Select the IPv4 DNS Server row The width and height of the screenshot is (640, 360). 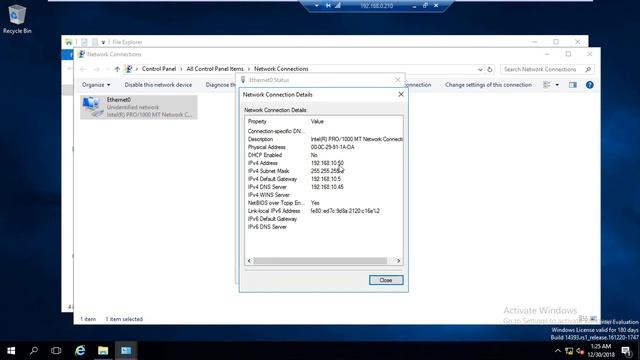pyautogui.click(x=324, y=187)
